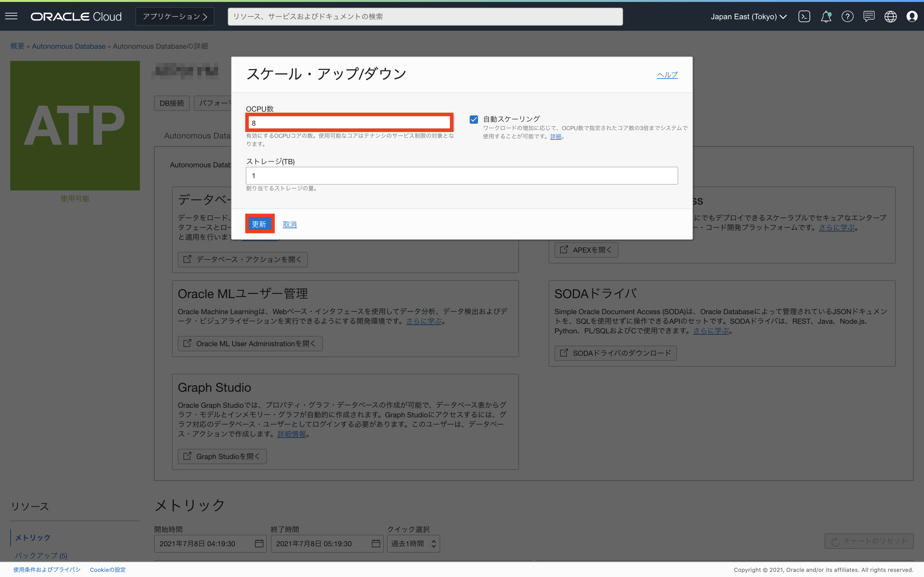924x577 pixels.
Task: Click the ストレージ(TB) input field
Action: 462,176
